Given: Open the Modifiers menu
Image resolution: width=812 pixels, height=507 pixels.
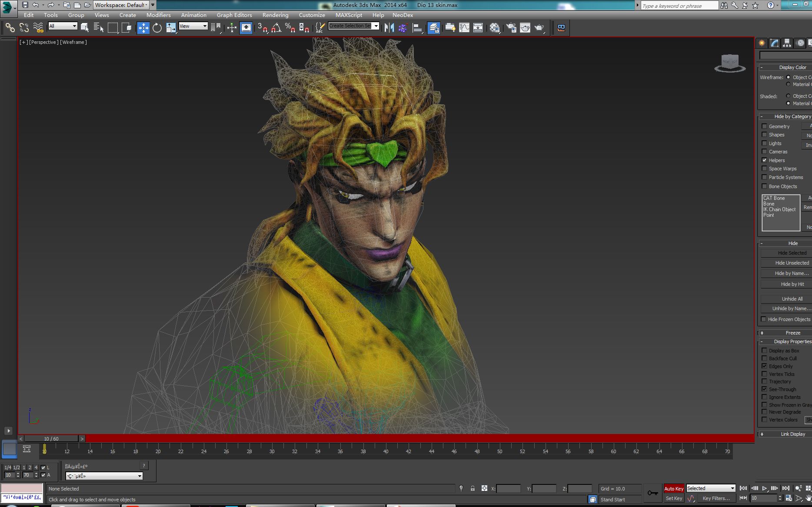Looking at the screenshot, I should point(159,15).
